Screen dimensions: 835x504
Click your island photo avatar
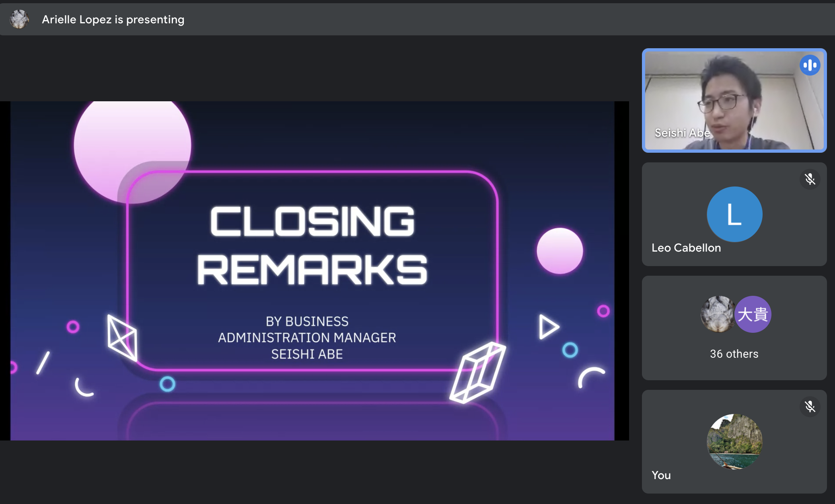coord(734,441)
